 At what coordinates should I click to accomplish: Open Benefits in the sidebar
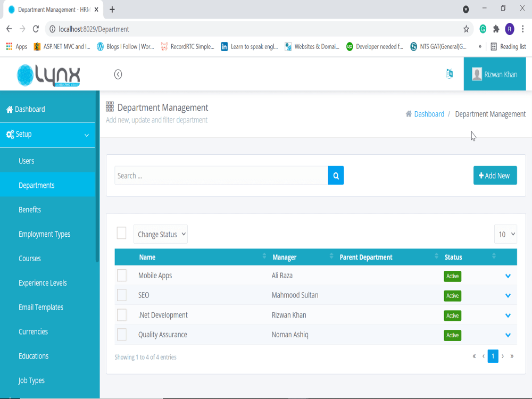tap(47, 210)
